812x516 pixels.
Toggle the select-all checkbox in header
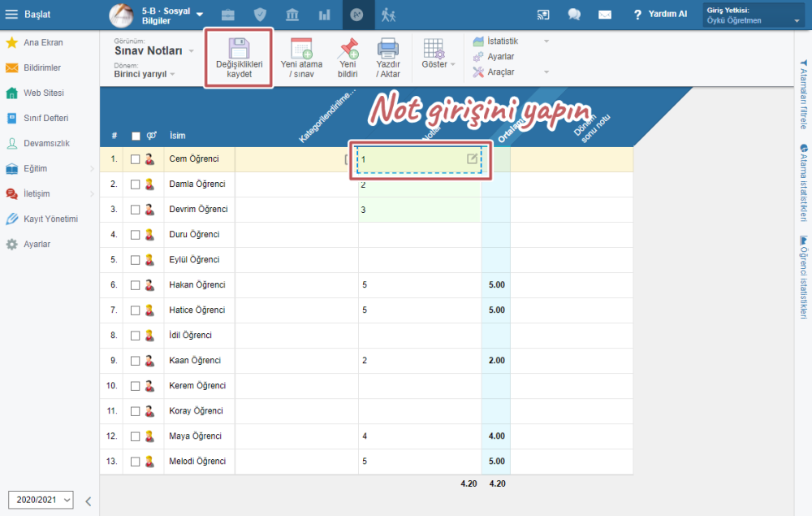(x=136, y=137)
